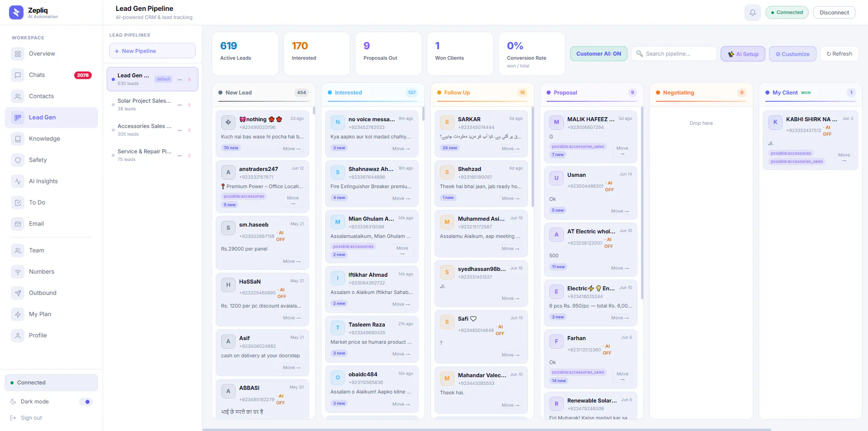Click the Negotiating Drop here area
This screenshot has width=868, height=431.
[701, 123]
